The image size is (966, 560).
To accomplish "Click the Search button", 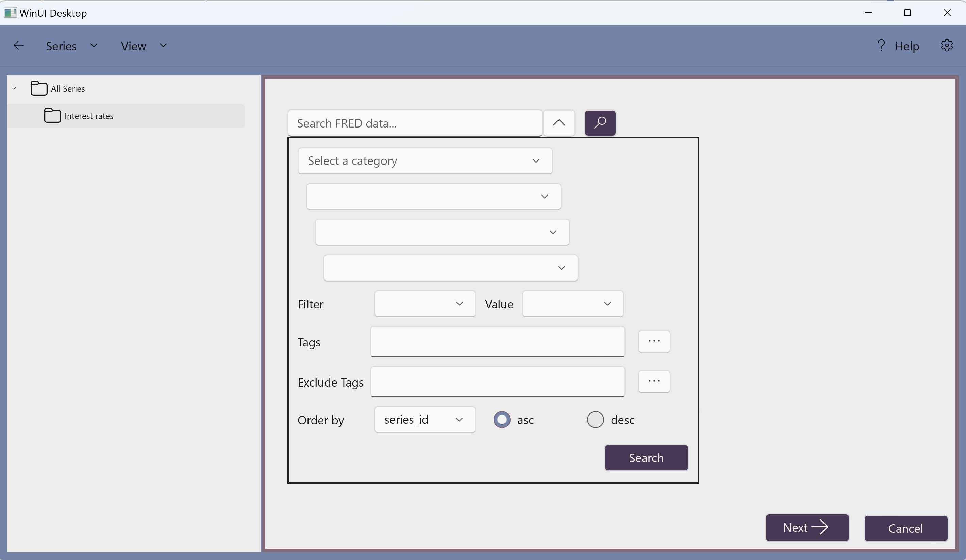I will [646, 458].
